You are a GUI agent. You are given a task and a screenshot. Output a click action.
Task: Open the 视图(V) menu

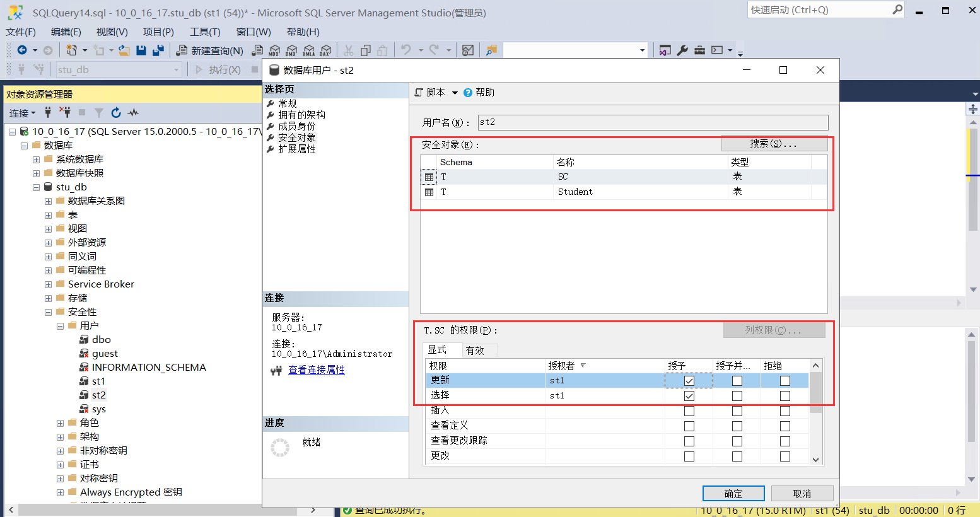112,32
